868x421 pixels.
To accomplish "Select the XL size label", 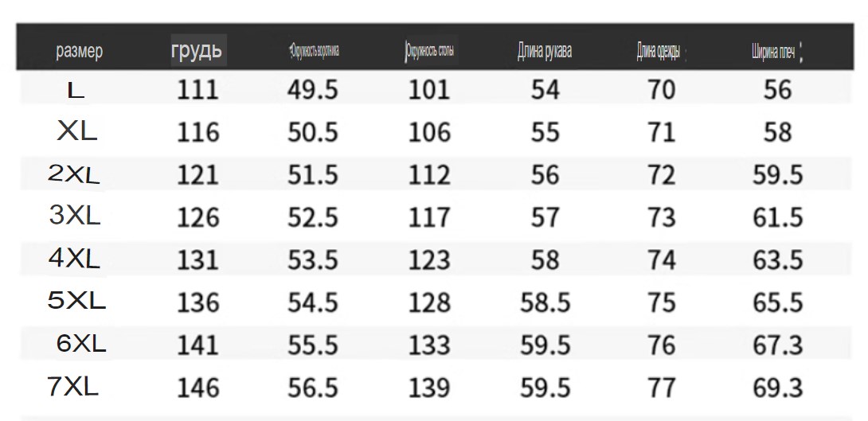I will click(x=77, y=131).
